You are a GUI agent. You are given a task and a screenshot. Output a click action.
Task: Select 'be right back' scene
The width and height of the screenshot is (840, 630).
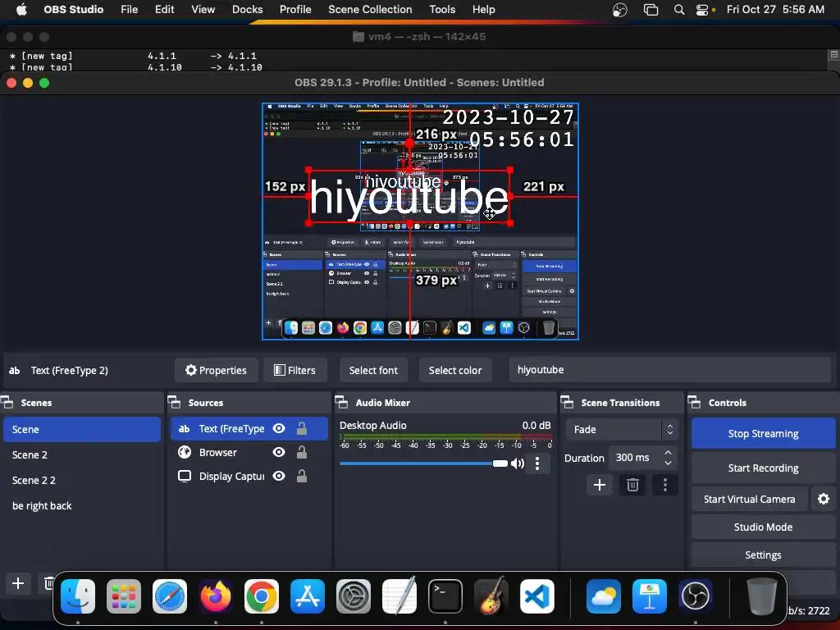82,505
